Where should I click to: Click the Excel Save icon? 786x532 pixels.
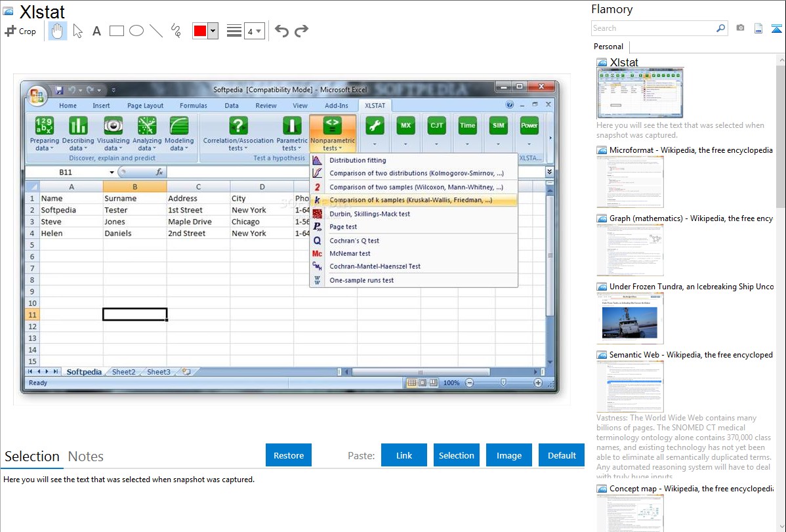click(x=59, y=90)
